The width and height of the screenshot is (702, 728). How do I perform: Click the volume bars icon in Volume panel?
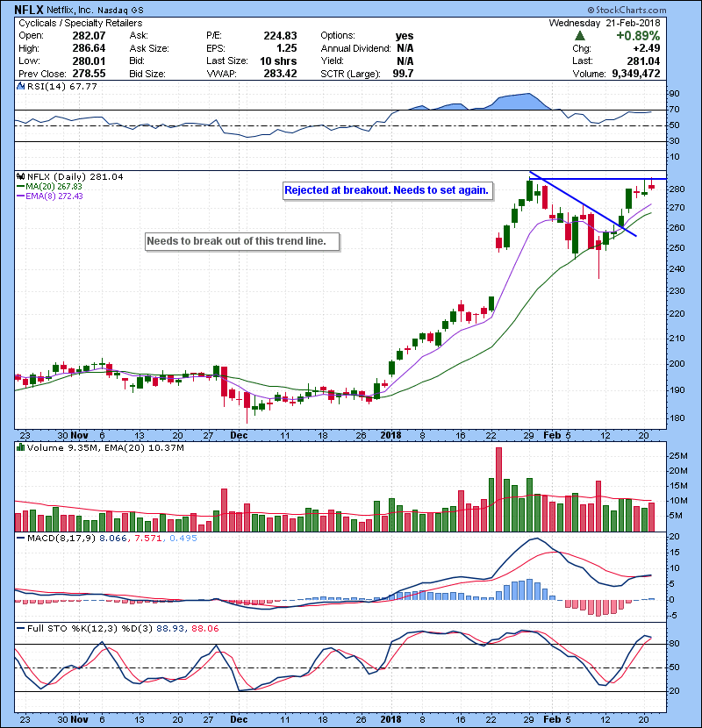coord(20,447)
